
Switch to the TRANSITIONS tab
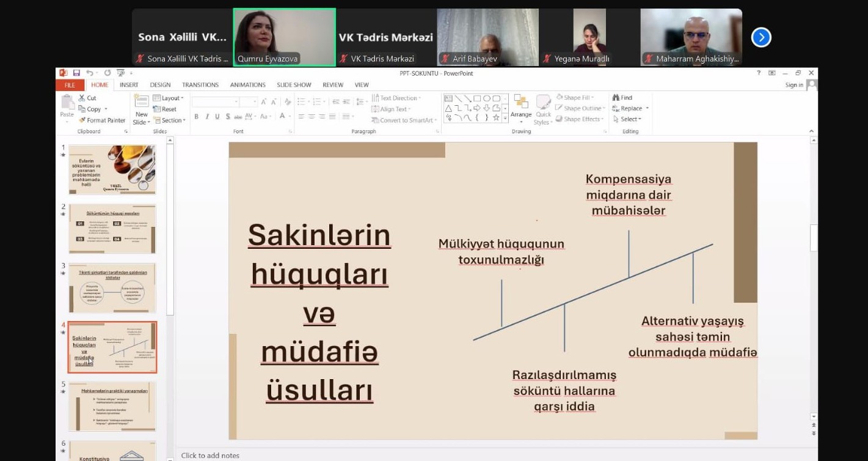pos(200,85)
